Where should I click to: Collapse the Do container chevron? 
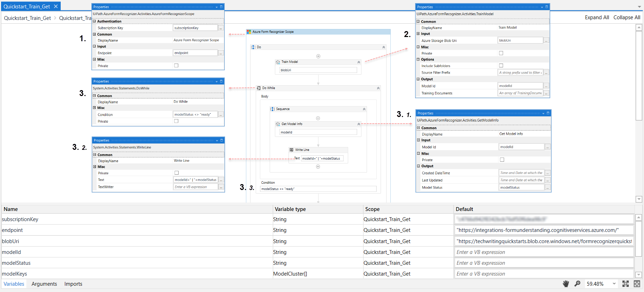[x=384, y=48]
